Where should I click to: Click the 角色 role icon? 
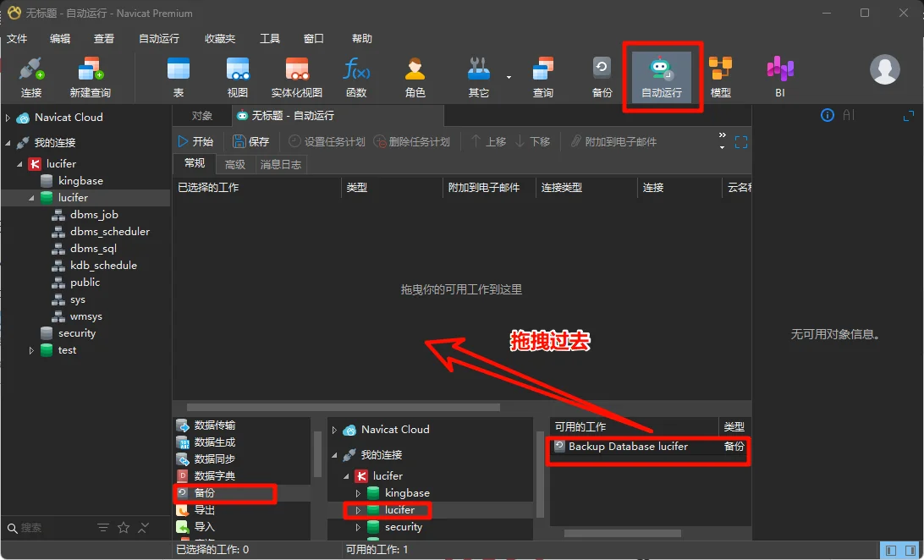(415, 76)
